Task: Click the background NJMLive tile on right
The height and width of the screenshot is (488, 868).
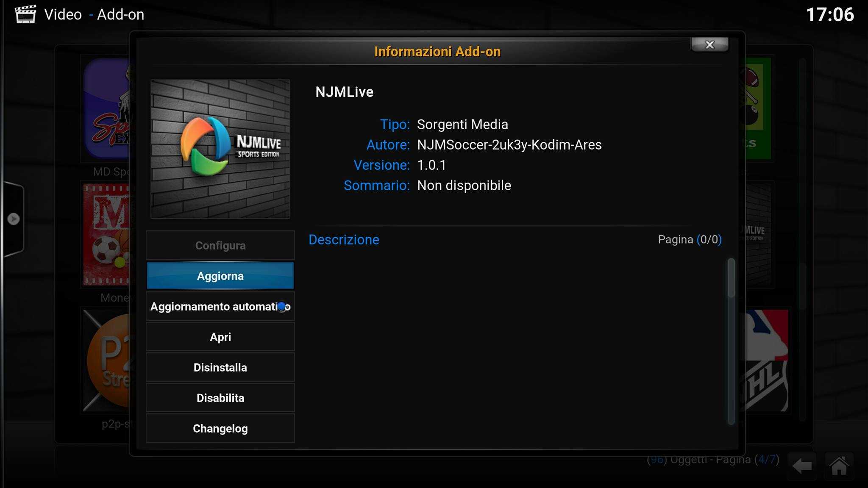Action: (x=759, y=235)
